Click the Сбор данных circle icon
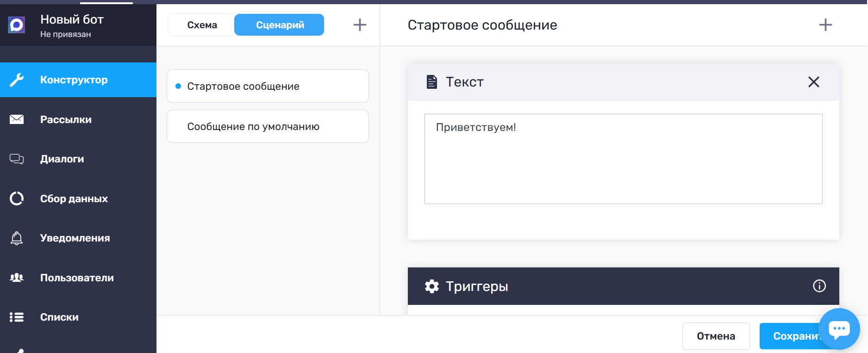The width and height of the screenshot is (868, 353). pyautogui.click(x=17, y=198)
